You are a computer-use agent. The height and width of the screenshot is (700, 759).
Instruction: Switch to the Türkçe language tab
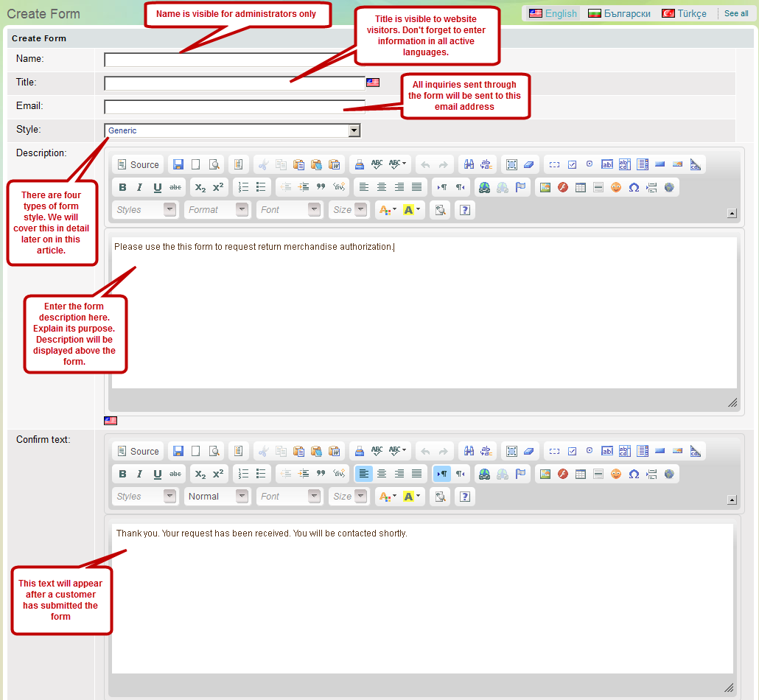click(684, 13)
